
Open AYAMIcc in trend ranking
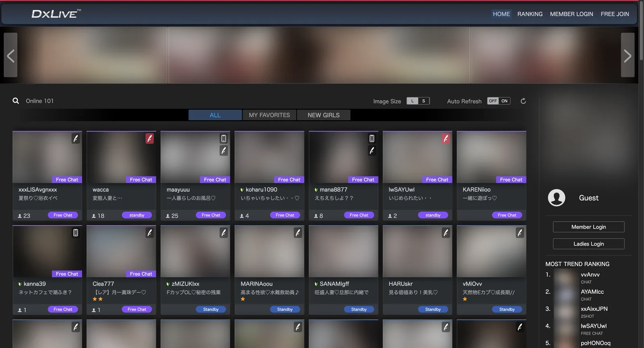[x=592, y=292]
